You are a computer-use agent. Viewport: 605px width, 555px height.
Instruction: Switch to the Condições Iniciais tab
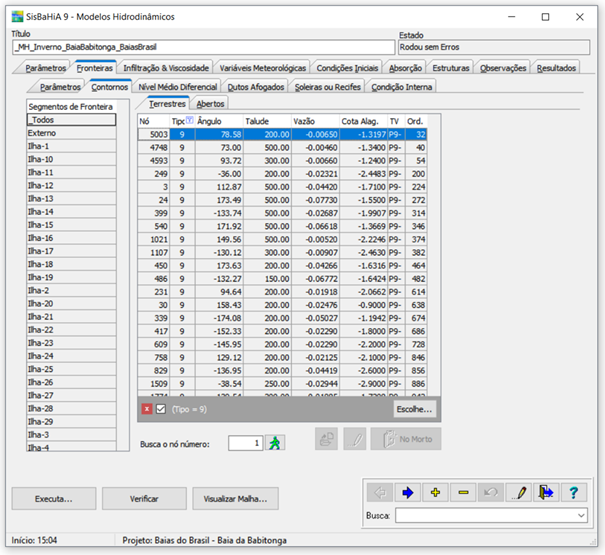coord(347,68)
